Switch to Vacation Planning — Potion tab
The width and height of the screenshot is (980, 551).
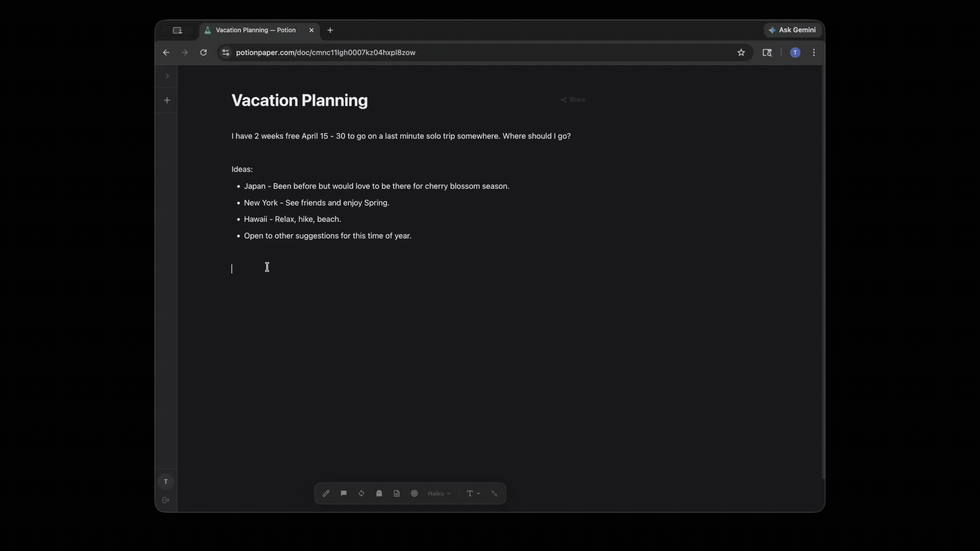[255, 30]
